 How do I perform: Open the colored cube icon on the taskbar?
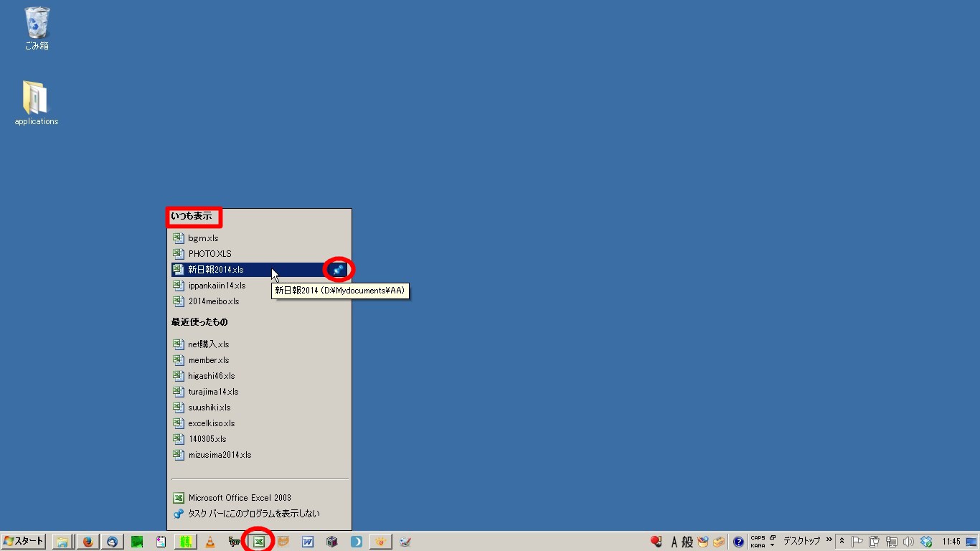(x=332, y=542)
